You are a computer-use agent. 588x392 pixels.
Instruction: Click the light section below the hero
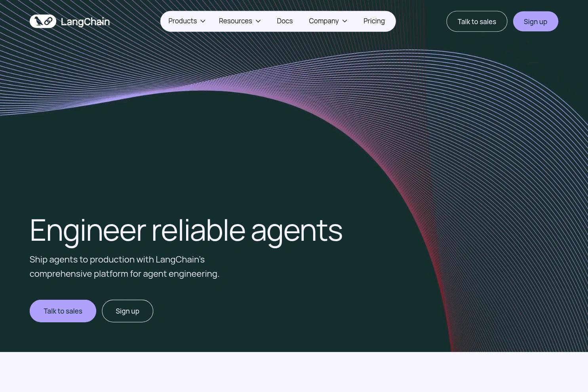[294, 372]
